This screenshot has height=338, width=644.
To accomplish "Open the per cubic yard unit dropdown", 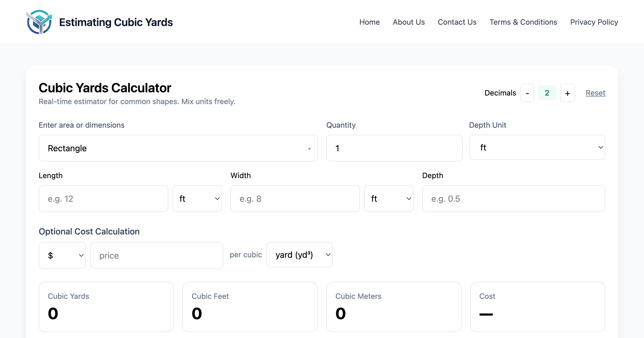I will pos(299,255).
